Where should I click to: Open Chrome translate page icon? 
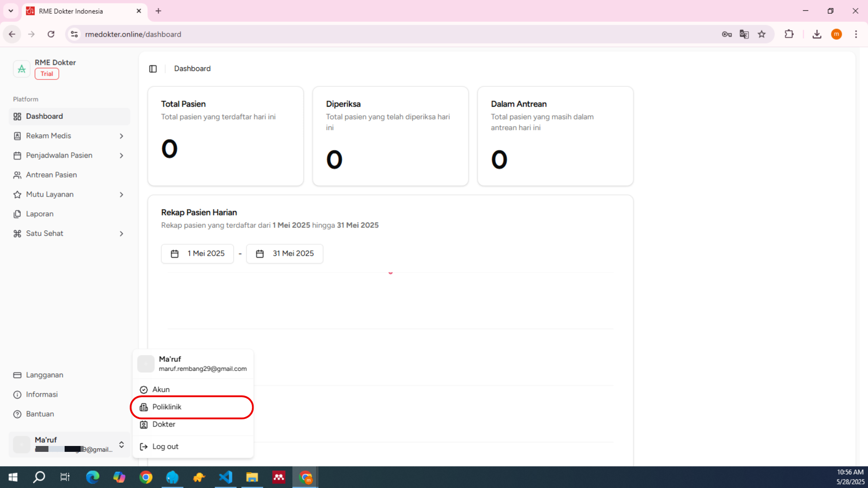[744, 34]
